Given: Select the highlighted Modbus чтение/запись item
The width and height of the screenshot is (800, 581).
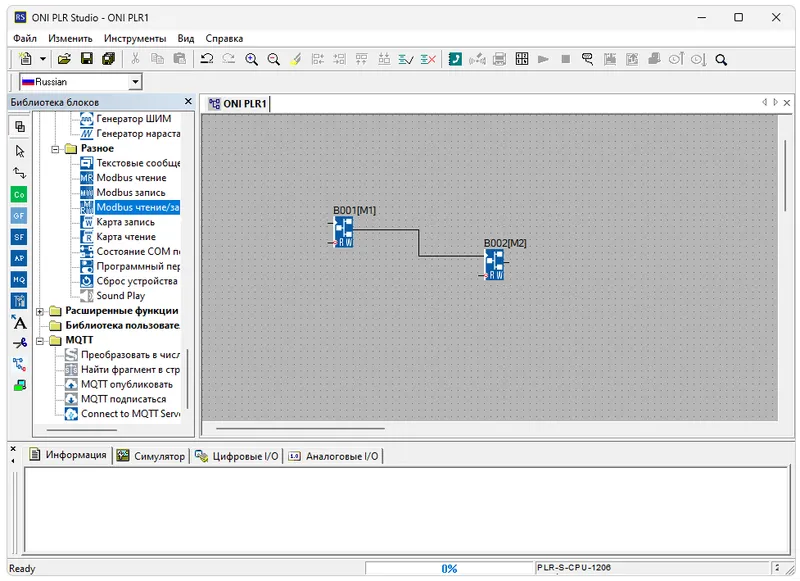Looking at the screenshot, I should pos(138,208).
